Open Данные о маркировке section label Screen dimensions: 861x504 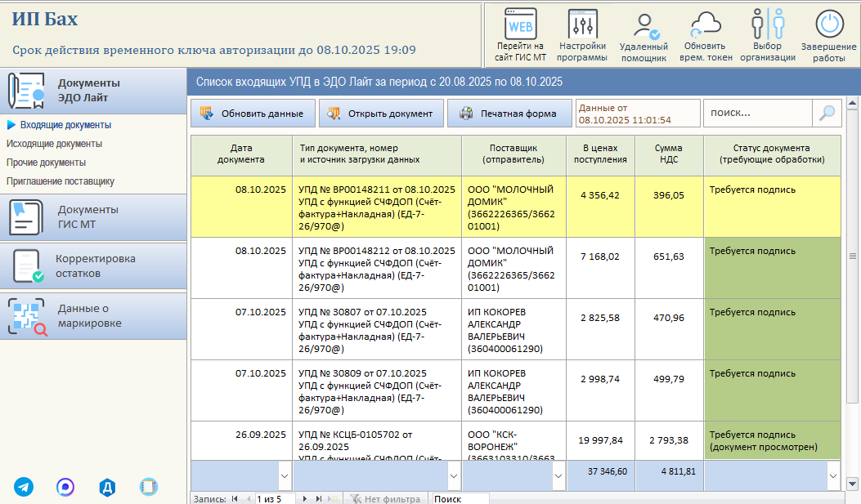coord(89,316)
